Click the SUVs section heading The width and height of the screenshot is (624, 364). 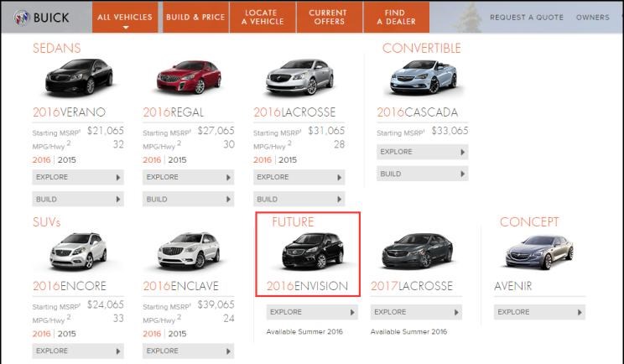coord(47,222)
